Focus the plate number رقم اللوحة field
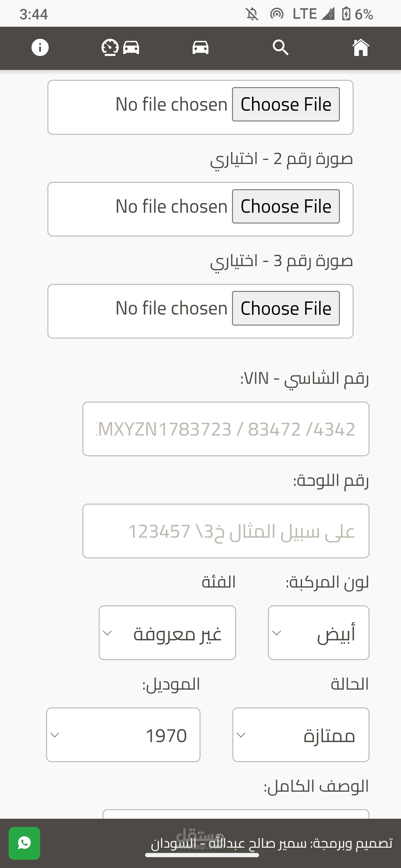 tap(226, 531)
